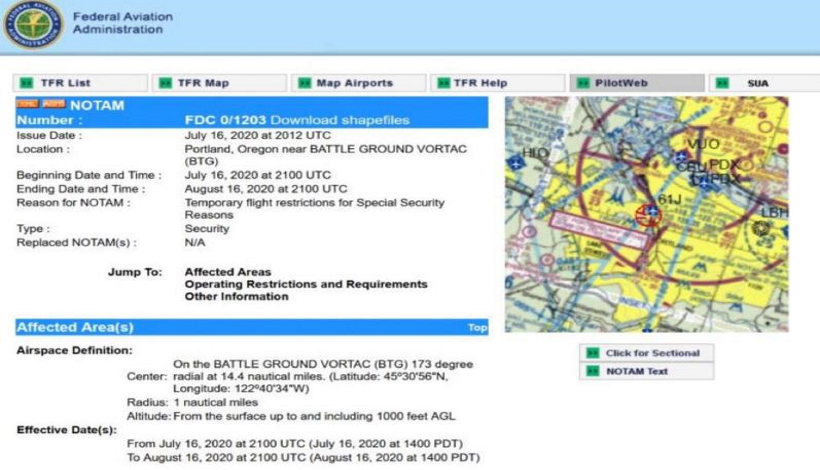
Task: Click the green icon next to Click for Sectional
Action: 592,353
